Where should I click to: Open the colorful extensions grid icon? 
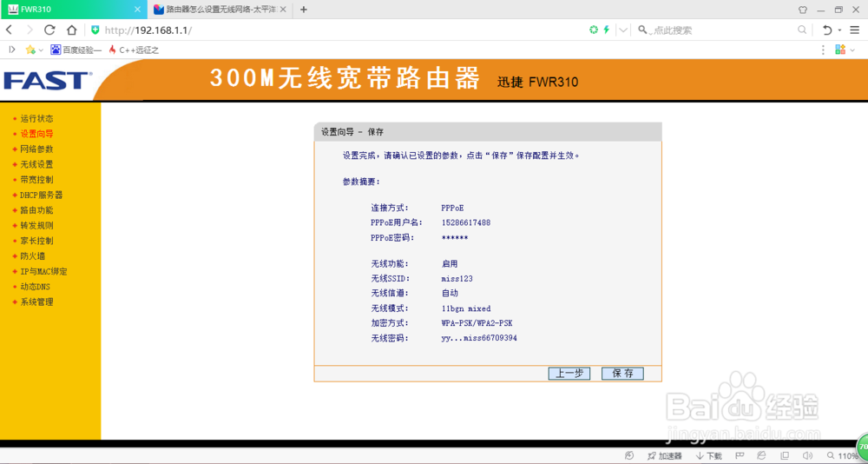coord(840,50)
